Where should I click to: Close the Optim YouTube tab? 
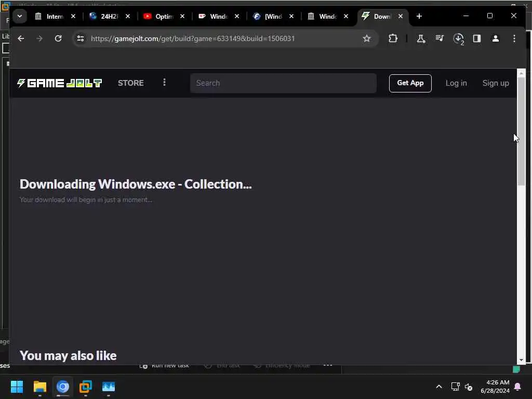pos(182,16)
